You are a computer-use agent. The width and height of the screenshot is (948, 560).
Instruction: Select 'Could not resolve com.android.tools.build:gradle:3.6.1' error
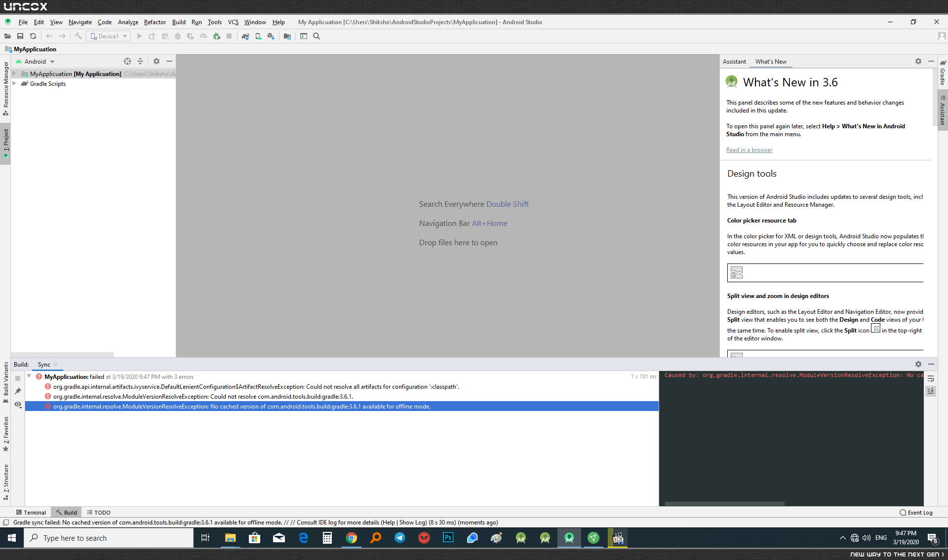342,396
